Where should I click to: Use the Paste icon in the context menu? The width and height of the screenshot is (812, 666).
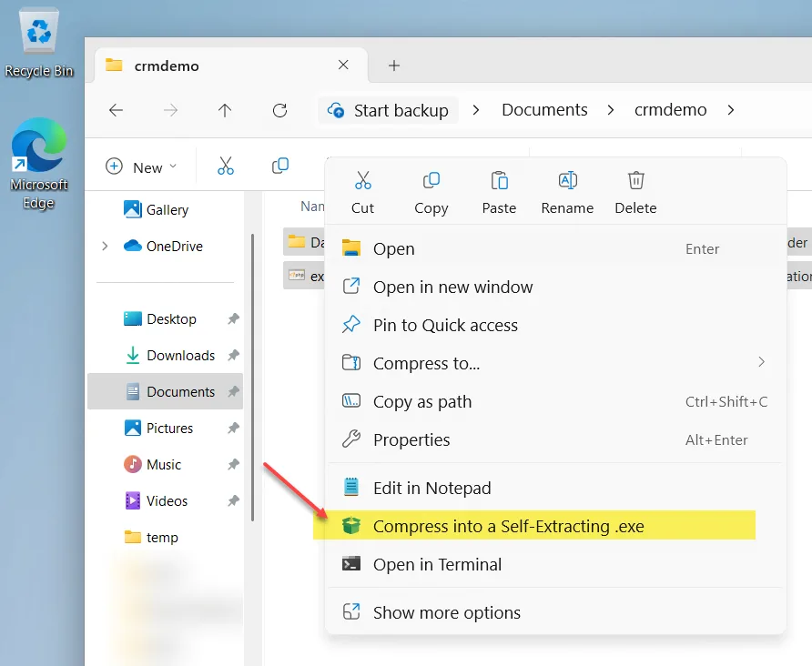pyautogui.click(x=499, y=181)
